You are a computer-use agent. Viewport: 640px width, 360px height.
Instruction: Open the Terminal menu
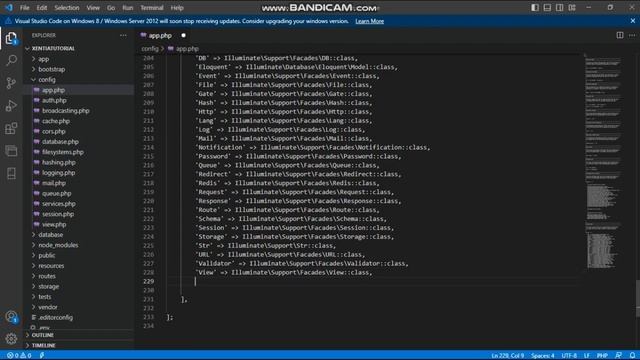coord(152,8)
